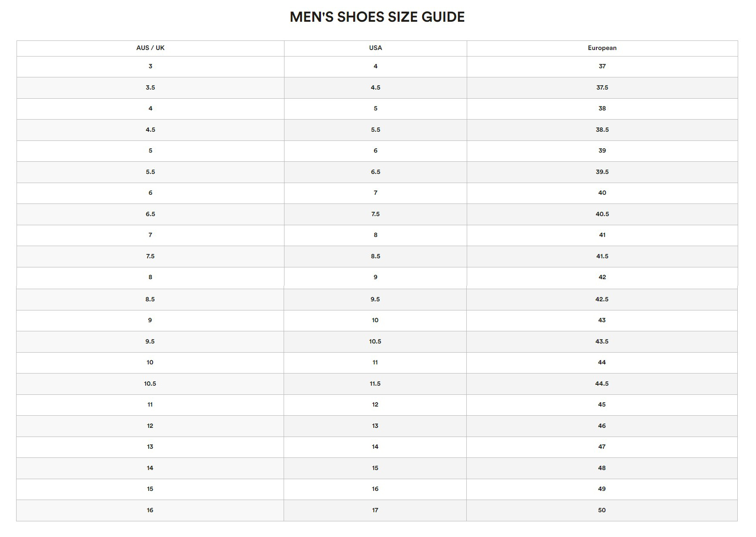Screen dimensions: 756x537
Task: Click USA size 11.5 cell
Action: [375, 384]
